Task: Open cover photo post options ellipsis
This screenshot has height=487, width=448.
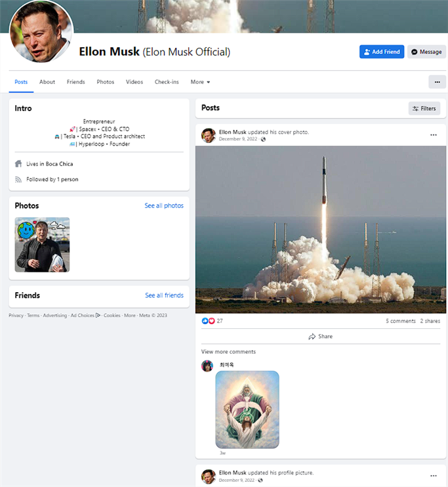Action: pyautogui.click(x=434, y=135)
